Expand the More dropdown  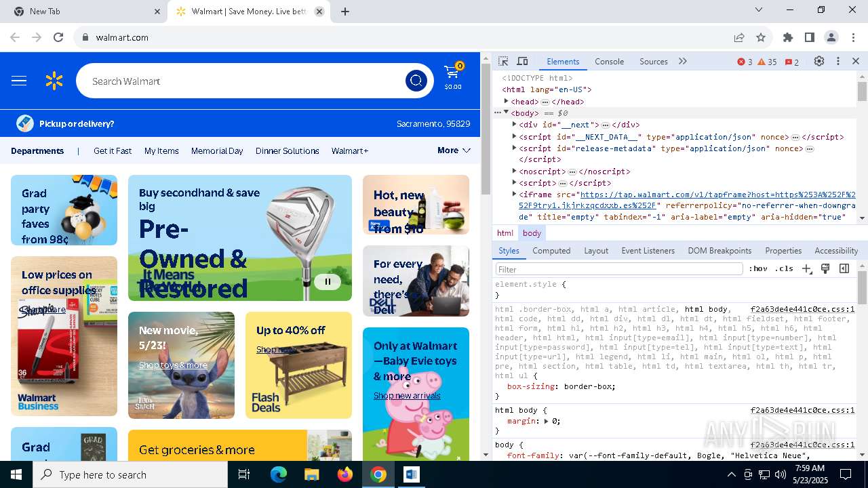click(x=454, y=150)
